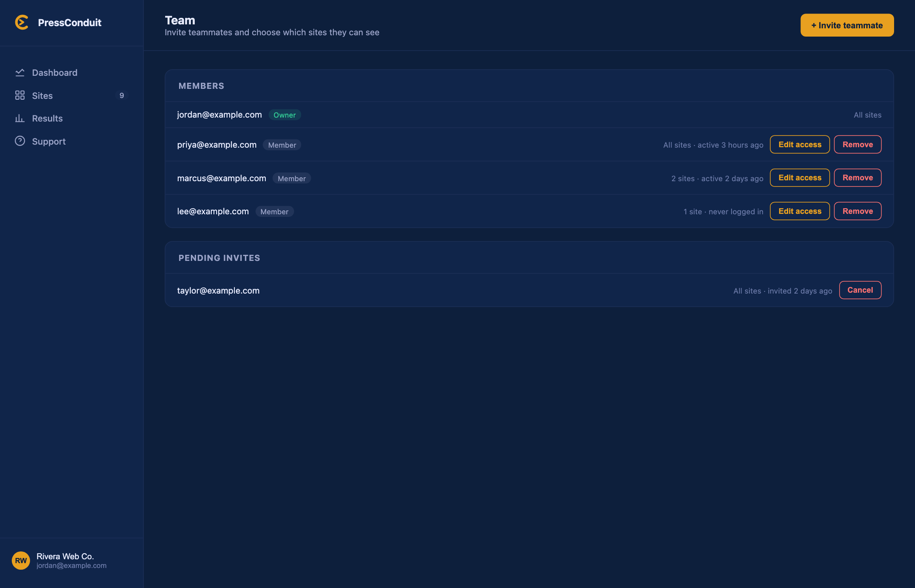Screen dimensions: 915x588
Task: Click the Support question mark icon
Action: [20, 141]
